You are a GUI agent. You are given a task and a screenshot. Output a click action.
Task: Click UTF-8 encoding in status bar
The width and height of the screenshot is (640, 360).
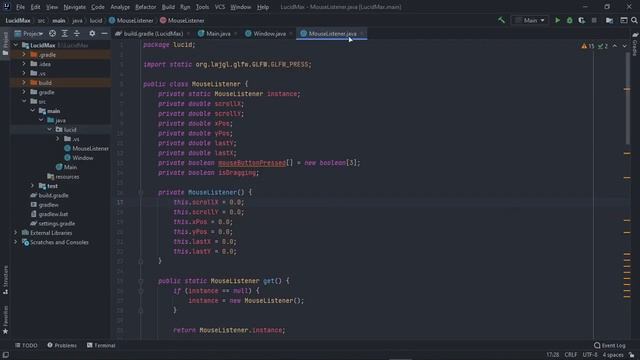coord(590,355)
